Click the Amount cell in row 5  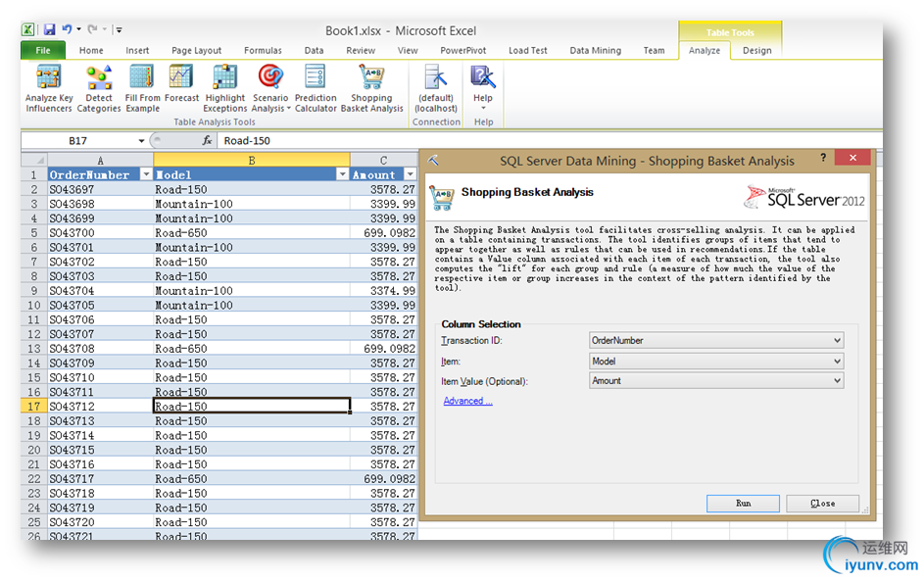click(384, 233)
